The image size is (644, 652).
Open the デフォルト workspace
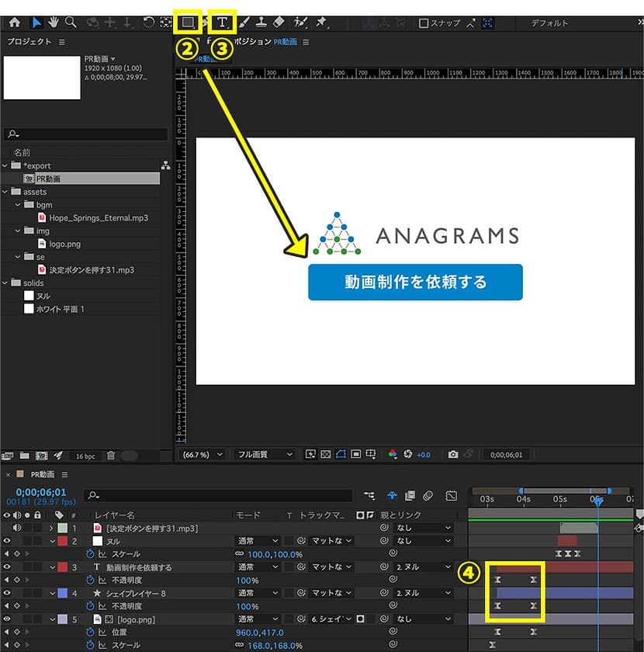(x=549, y=23)
